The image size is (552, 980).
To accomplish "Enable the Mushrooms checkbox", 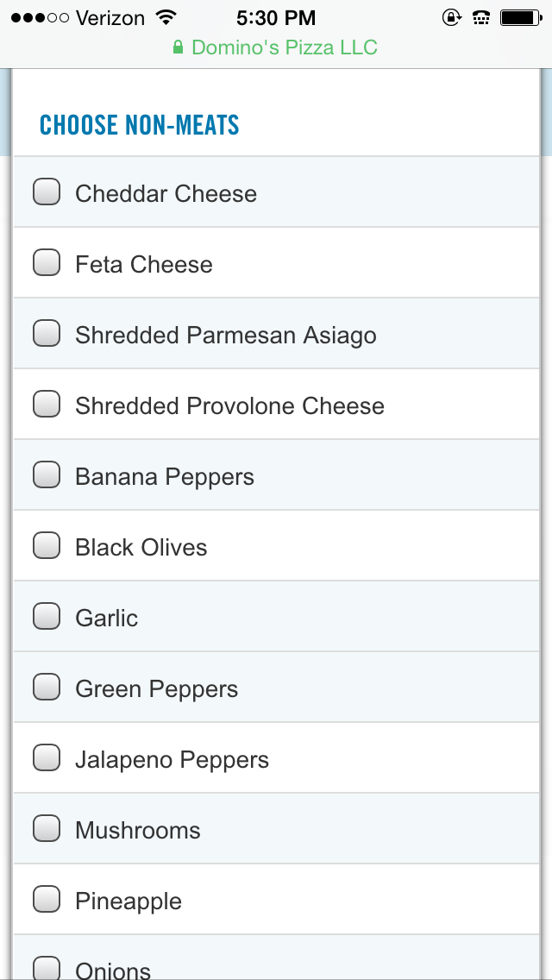I will pyautogui.click(x=47, y=828).
